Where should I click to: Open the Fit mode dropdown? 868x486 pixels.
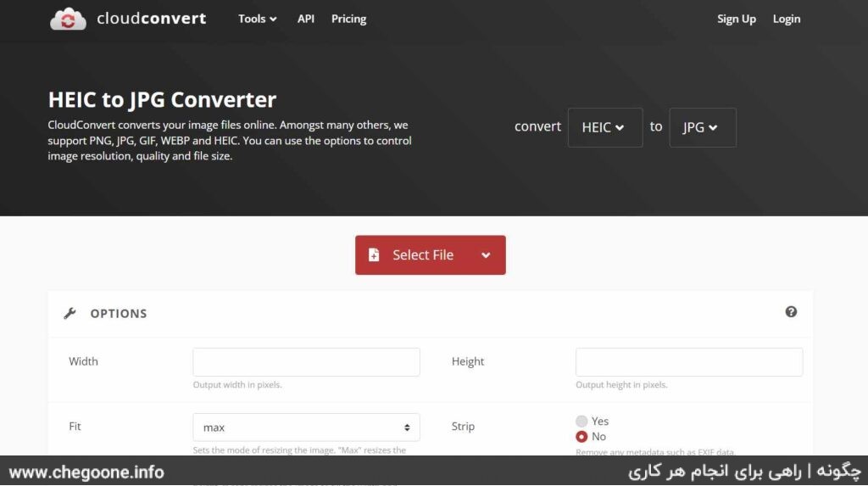pos(306,427)
